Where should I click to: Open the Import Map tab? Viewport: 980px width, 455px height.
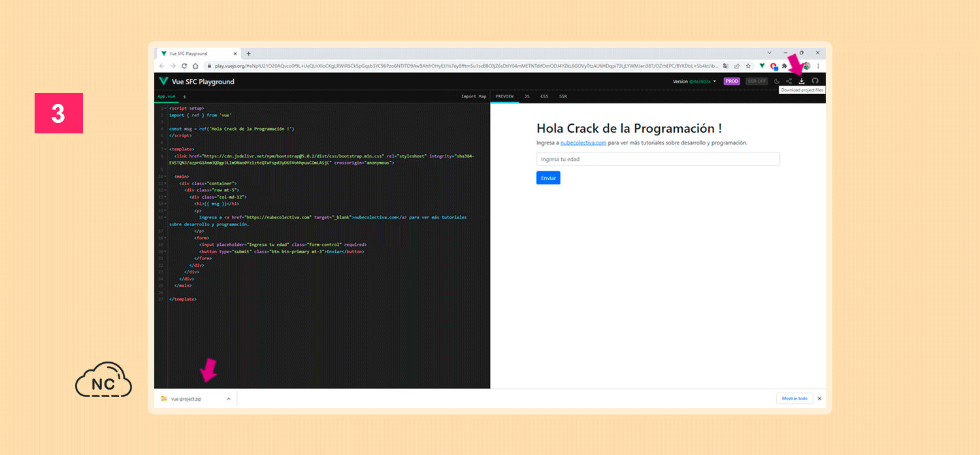pos(474,96)
